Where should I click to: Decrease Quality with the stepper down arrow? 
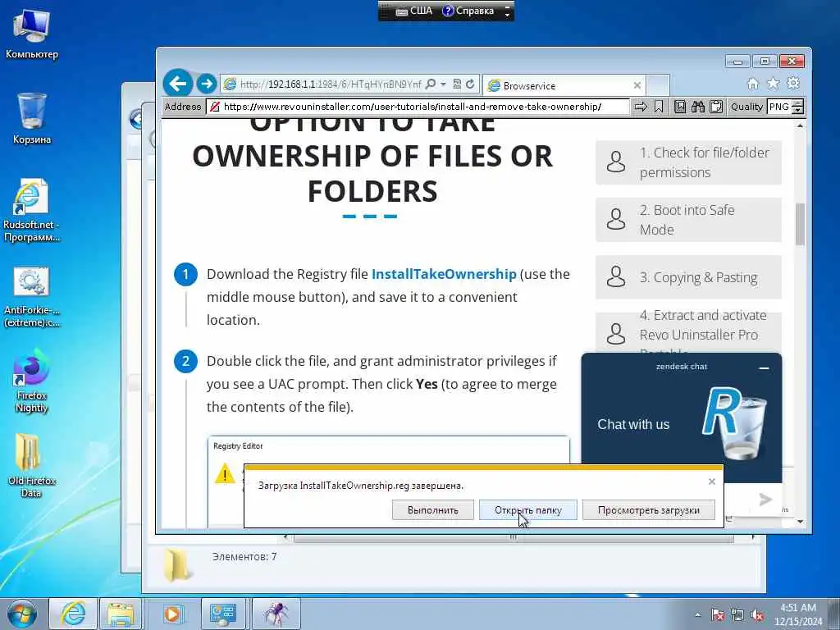pos(797,111)
